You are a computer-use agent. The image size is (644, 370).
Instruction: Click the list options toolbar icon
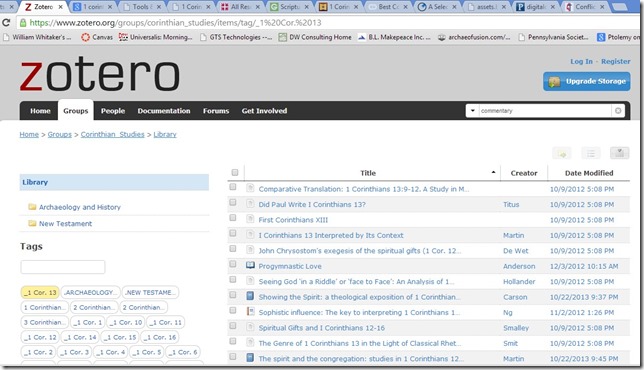point(591,153)
